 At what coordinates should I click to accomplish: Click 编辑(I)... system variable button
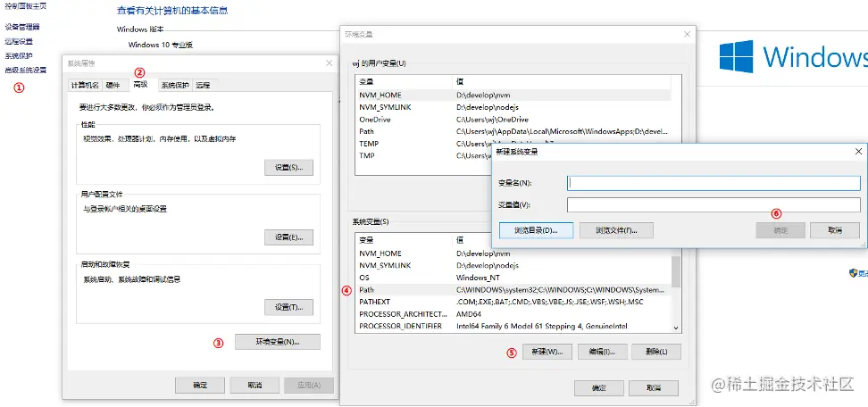pyautogui.click(x=602, y=352)
